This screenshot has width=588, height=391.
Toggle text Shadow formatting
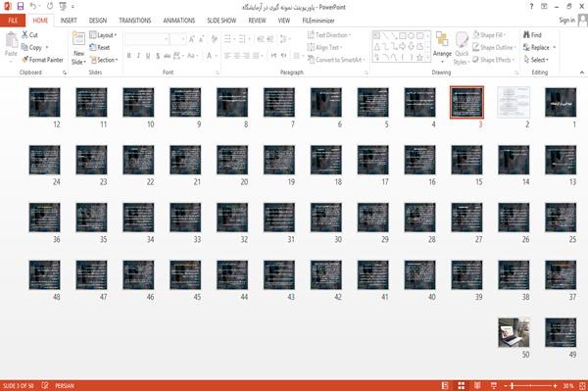point(158,56)
